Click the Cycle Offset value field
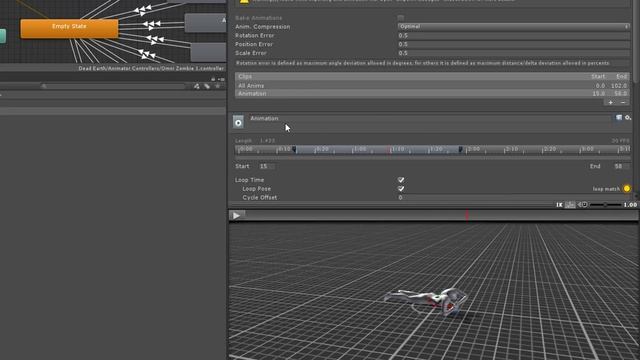 513,198
